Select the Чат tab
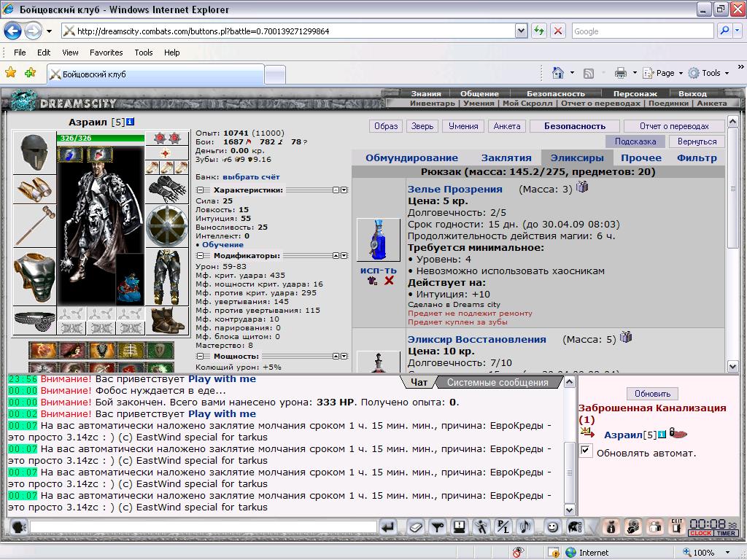 [x=419, y=382]
